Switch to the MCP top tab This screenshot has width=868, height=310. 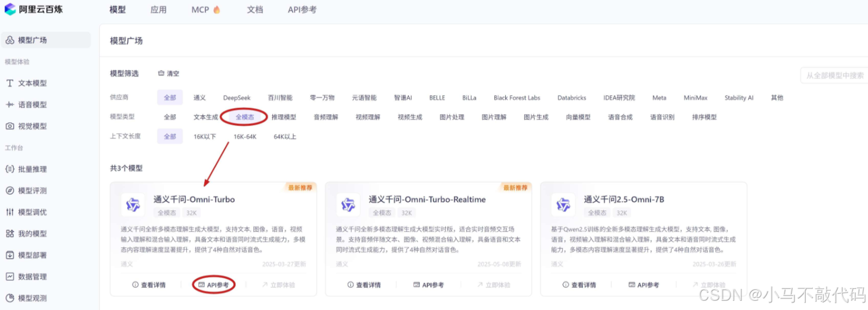tap(200, 10)
